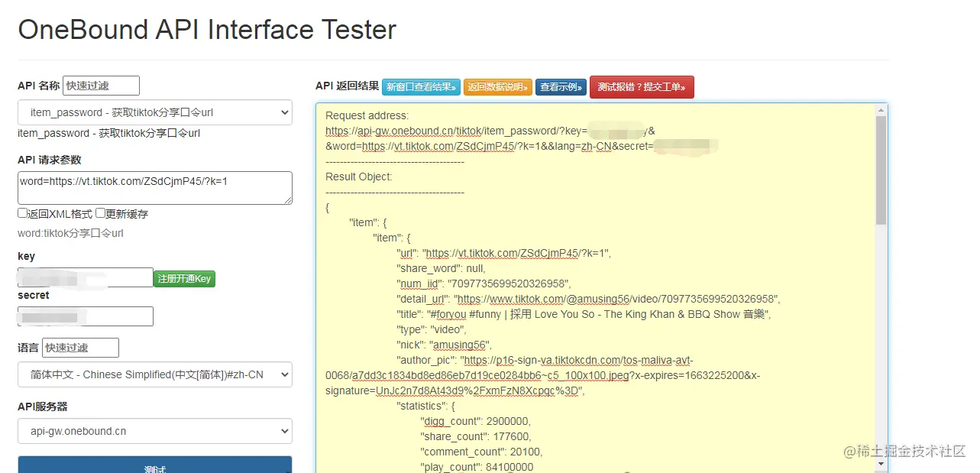The height and width of the screenshot is (473, 980).
Task: Enable the 更新缓存 checkbox
Action: tap(101, 213)
